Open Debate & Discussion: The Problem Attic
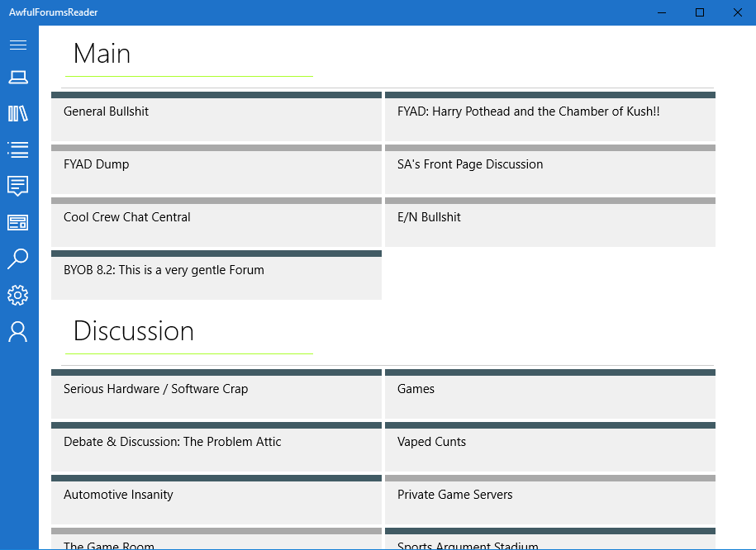 (216, 447)
